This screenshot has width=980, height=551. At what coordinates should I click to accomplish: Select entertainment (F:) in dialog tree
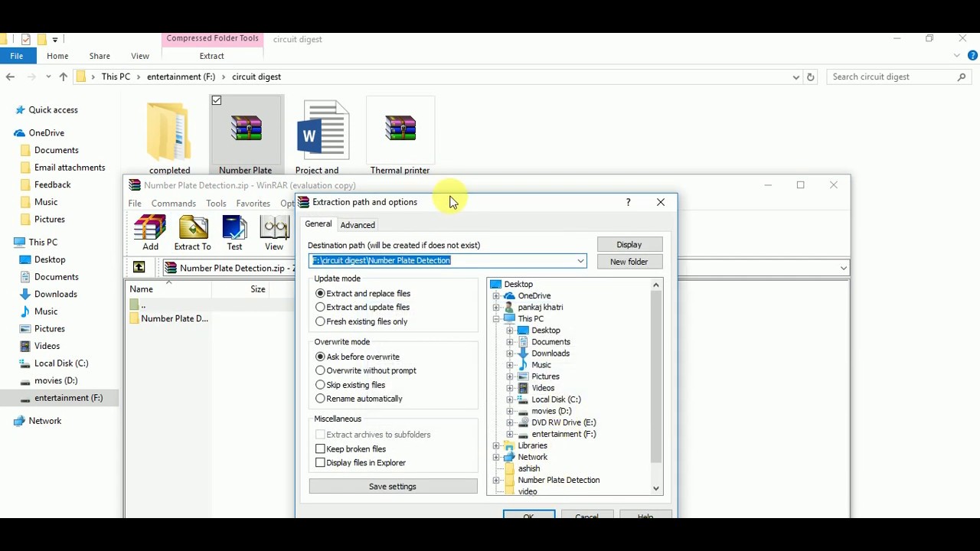[563, 434]
